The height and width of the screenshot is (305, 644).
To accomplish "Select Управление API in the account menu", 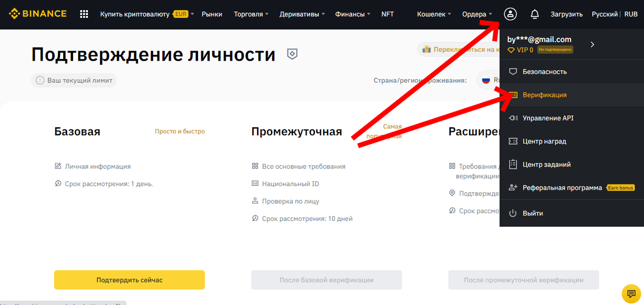I will click(x=572, y=118).
